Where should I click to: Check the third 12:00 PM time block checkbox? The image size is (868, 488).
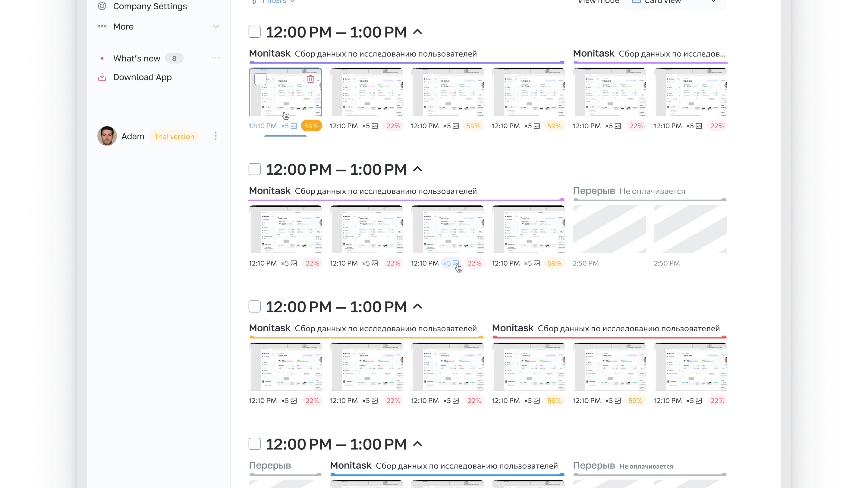[254, 306]
